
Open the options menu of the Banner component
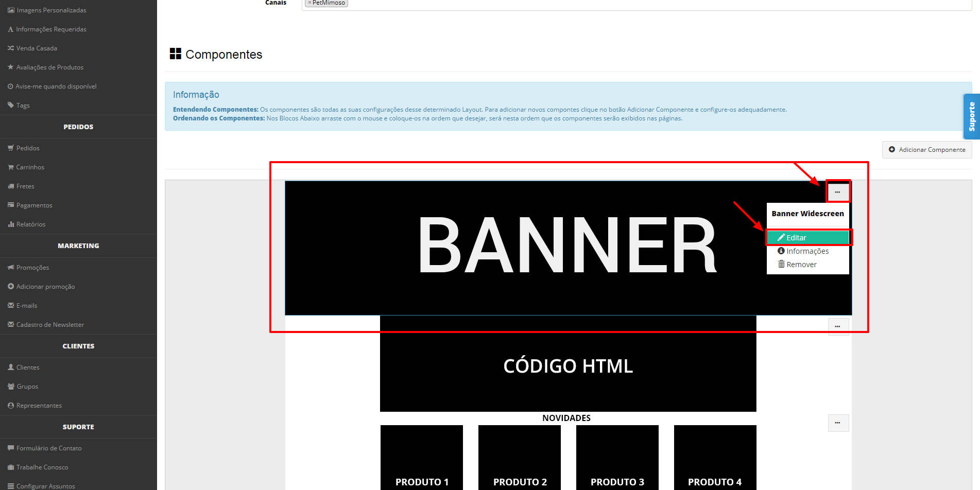pyautogui.click(x=838, y=192)
